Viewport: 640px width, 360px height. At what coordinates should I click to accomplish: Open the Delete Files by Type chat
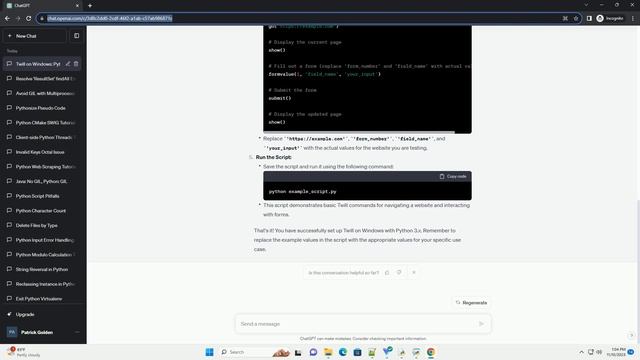[x=42, y=225]
